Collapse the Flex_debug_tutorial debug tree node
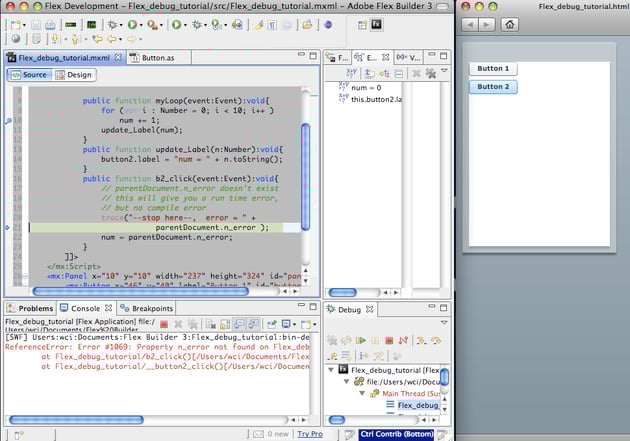Screen dimensions: 630x441 coord(333,369)
